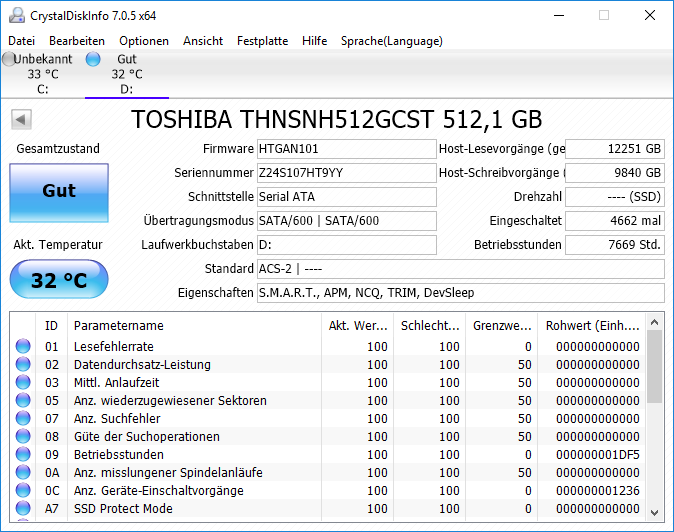Screen dimensions: 674x532
Task: Click the D: drive label under 32 °C
Action: point(126,89)
